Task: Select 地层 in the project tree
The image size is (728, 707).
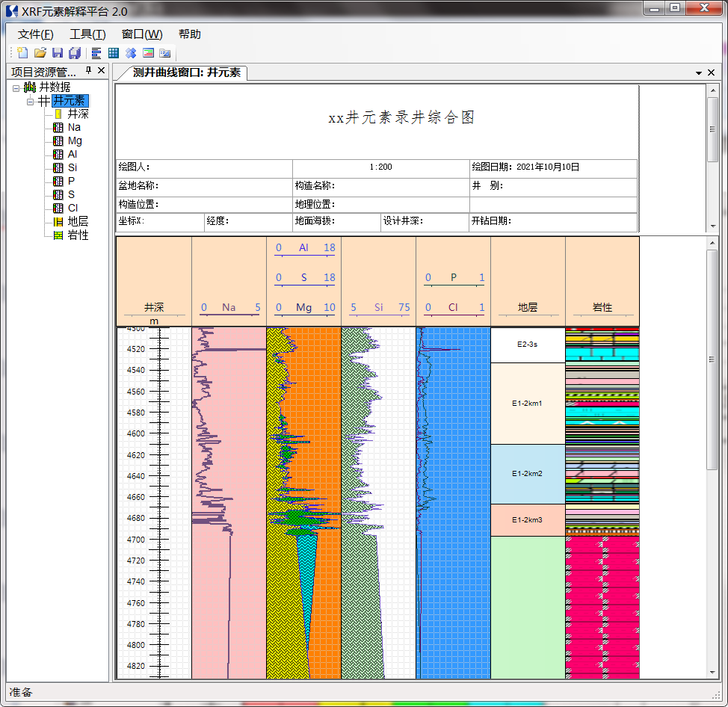Action: tap(78, 222)
